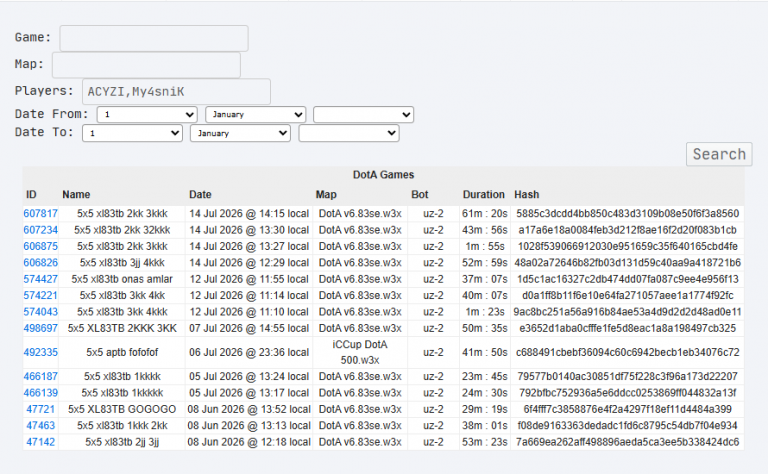Viewport: 768px width, 474px height.
Task: Click the Map input field
Action: pos(146,65)
